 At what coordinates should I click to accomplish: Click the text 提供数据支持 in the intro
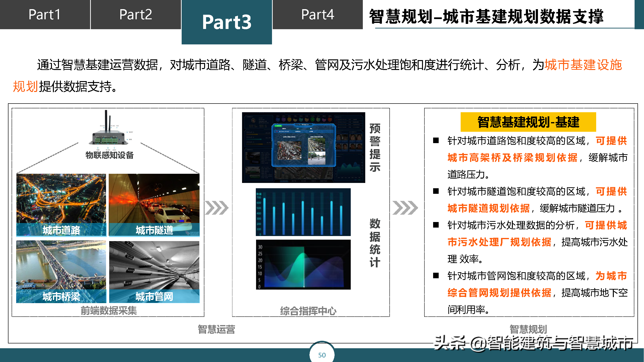pyautogui.click(x=75, y=86)
